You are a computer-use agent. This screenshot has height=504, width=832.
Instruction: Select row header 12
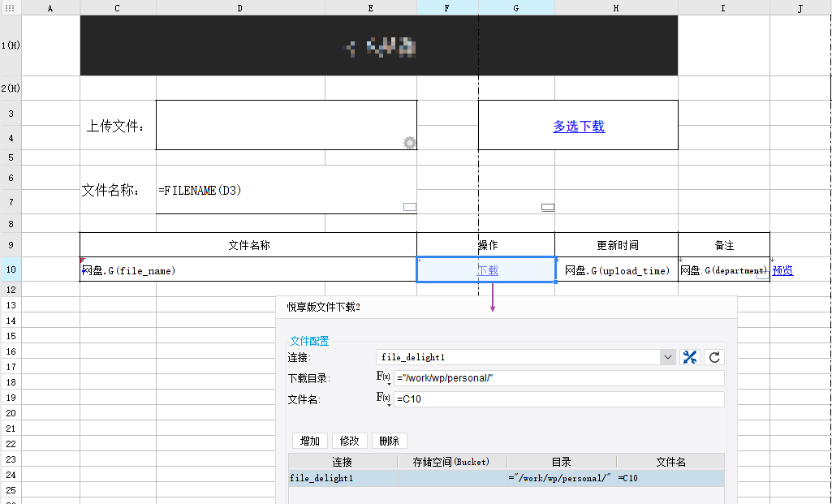(11, 290)
